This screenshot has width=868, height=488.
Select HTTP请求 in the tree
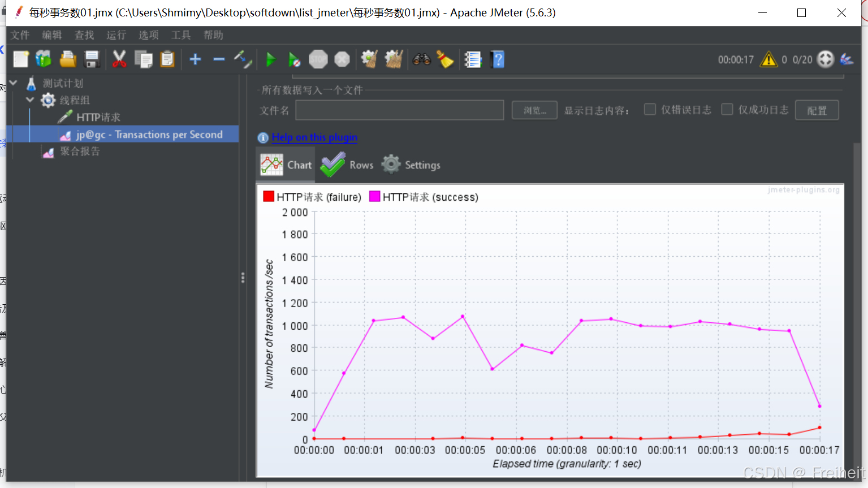point(98,117)
